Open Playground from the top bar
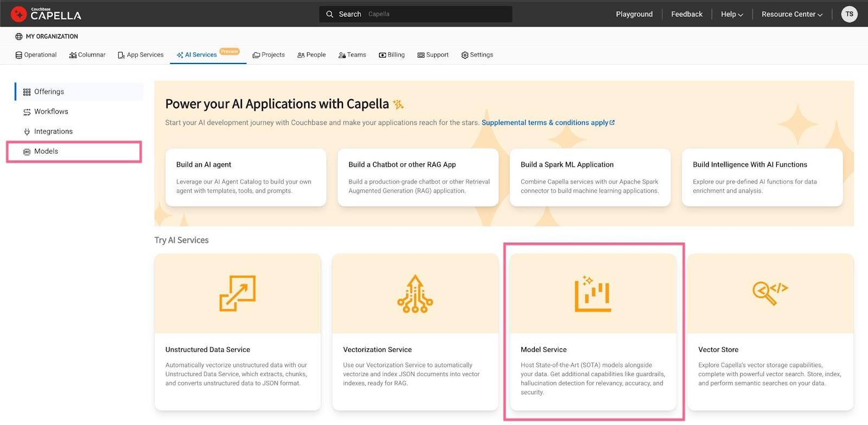Viewport: 868px width, 425px height. click(634, 14)
